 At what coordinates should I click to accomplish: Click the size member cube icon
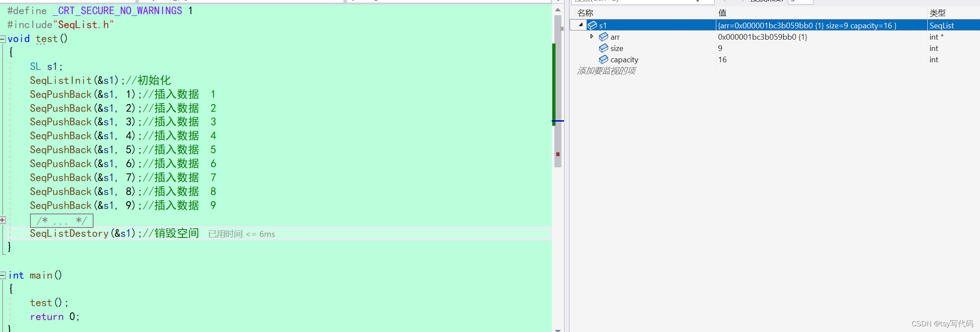pyautogui.click(x=604, y=48)
